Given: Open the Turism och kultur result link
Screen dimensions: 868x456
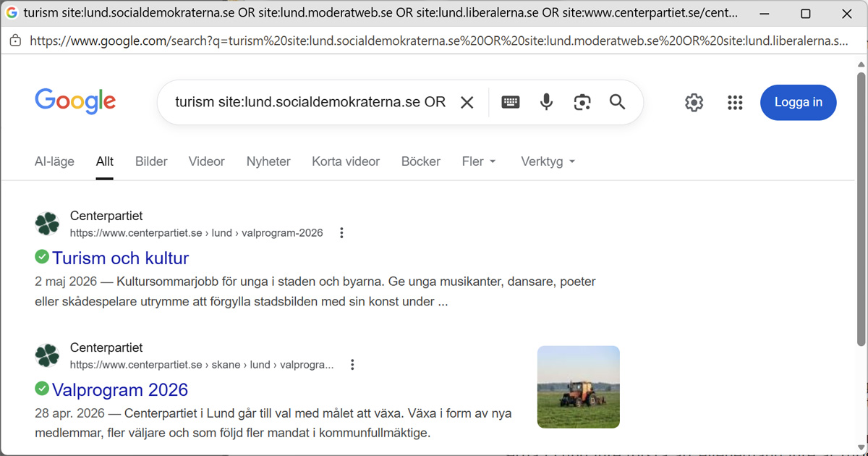Looking at the screenshot, I should [120, 258].
